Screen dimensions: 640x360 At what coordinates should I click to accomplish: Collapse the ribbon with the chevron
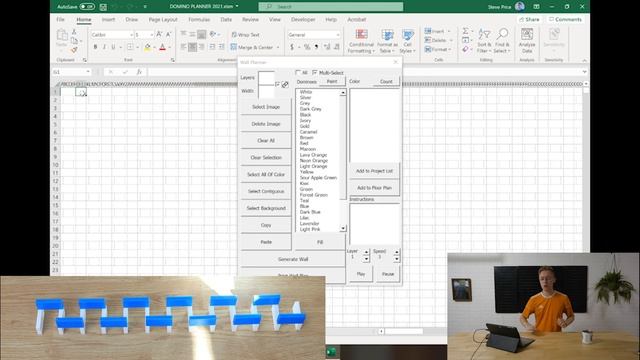[584, 60]
